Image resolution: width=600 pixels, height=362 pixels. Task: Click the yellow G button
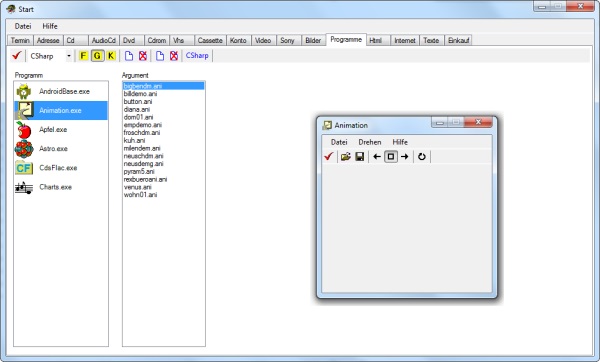click(x=97, y=56)
